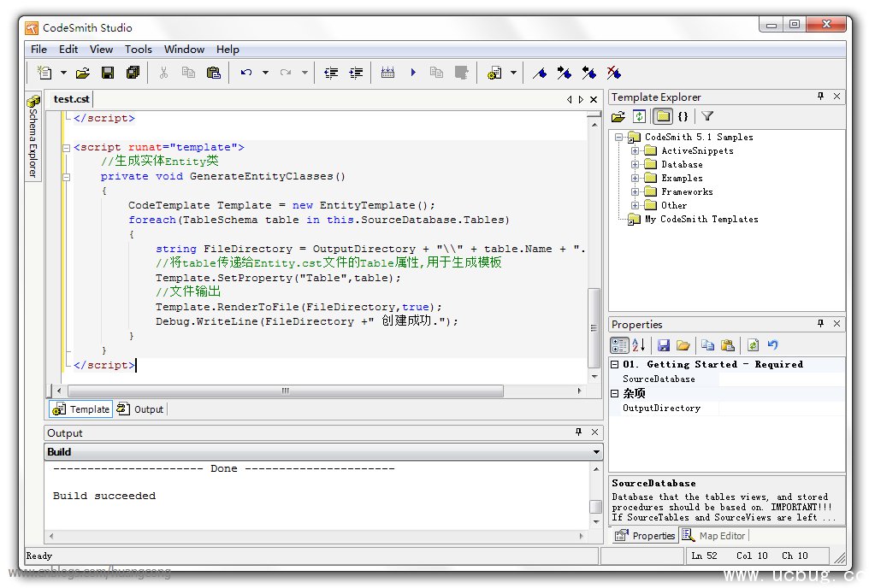Expand the ActiveSnippets folder
Screen dimensions: 869x588
pos(635,150)
